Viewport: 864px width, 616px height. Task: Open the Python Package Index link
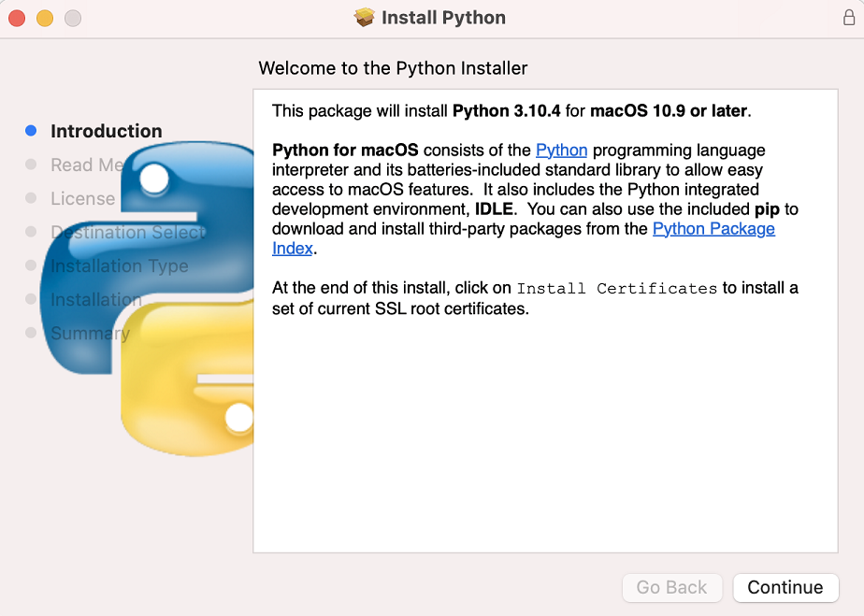pyautogui.click(x=713, y=228)
